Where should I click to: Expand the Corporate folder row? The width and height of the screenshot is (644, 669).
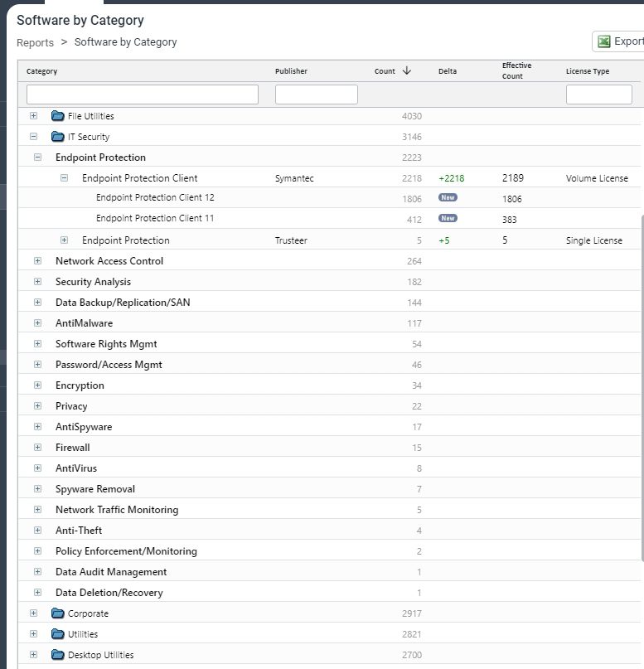coord(34,613)
